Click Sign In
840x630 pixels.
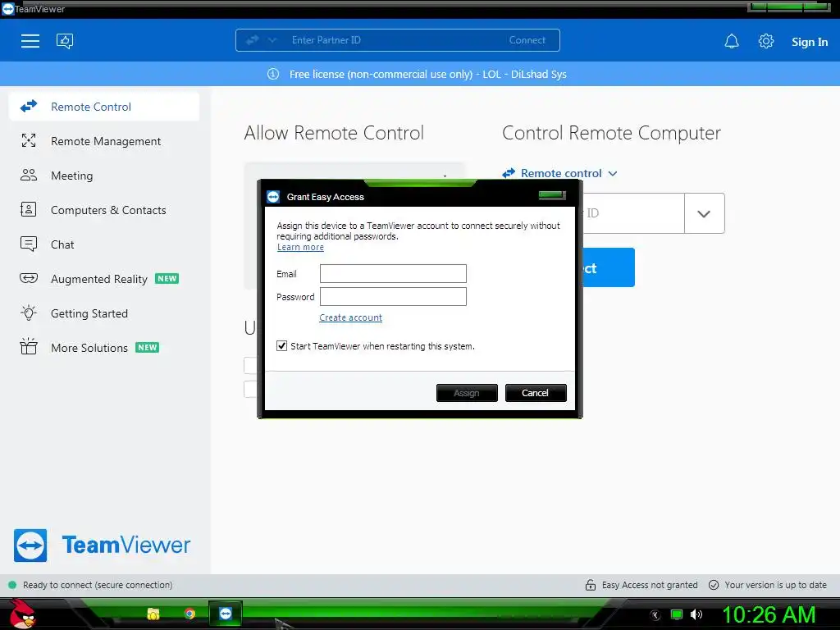[x=810, y=42]
